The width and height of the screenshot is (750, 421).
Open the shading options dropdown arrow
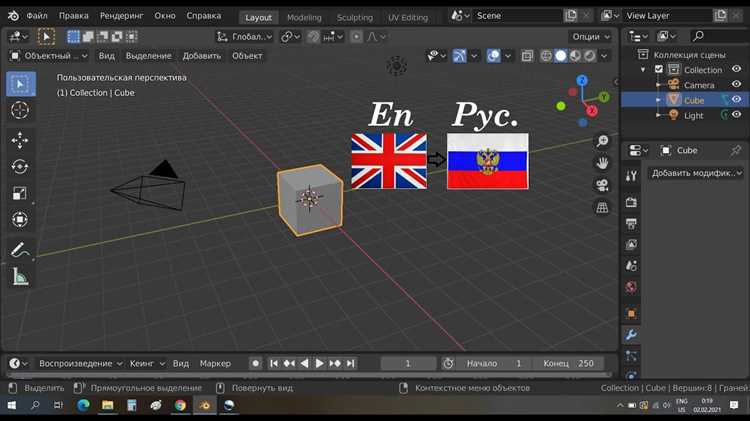605,56
